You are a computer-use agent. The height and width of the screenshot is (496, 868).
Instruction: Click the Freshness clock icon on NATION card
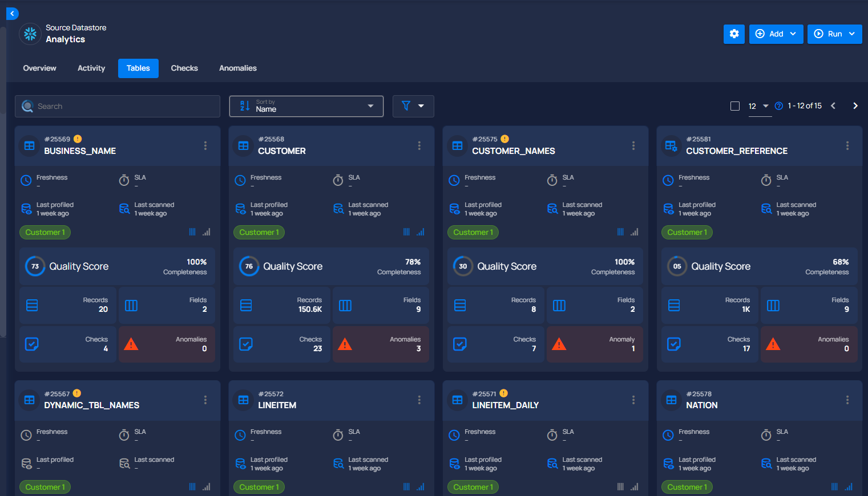[668, 436]
